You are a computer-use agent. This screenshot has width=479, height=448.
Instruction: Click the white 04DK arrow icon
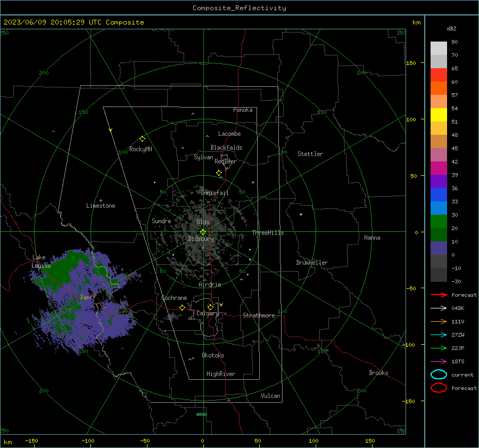click(x=439, y=308)
